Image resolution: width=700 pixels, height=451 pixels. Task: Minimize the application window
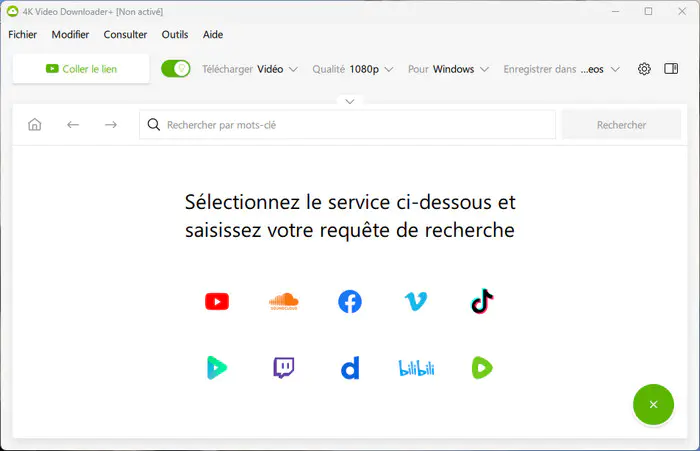[615, 12]
